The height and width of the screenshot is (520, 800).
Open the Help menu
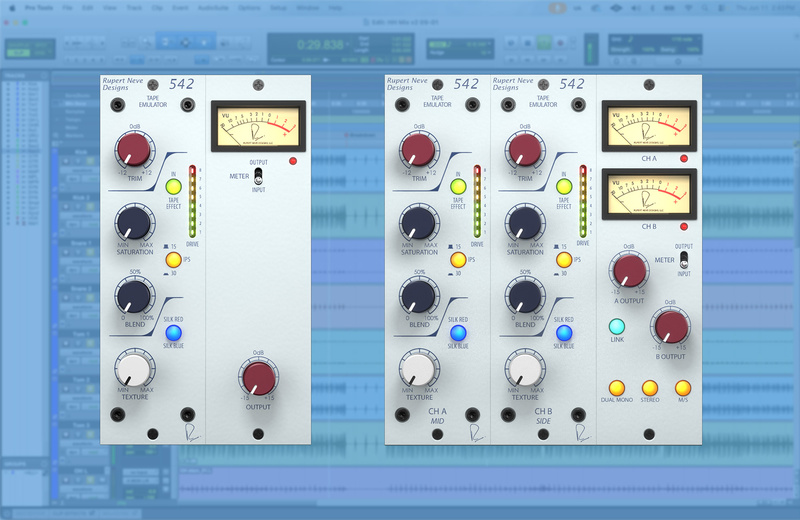pos(335,8)
